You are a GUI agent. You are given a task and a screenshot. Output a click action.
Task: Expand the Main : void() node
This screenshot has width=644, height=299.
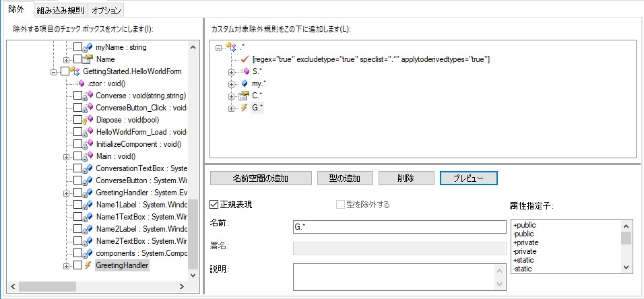tap(66, 156)
